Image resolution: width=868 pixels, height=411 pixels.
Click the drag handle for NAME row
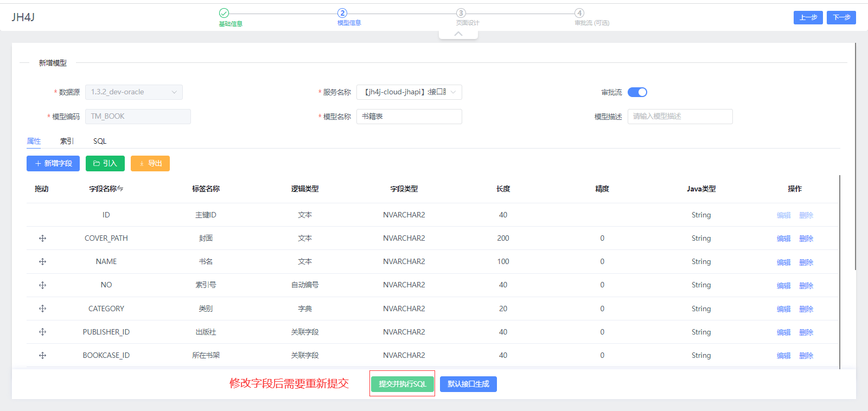point(42,262)
